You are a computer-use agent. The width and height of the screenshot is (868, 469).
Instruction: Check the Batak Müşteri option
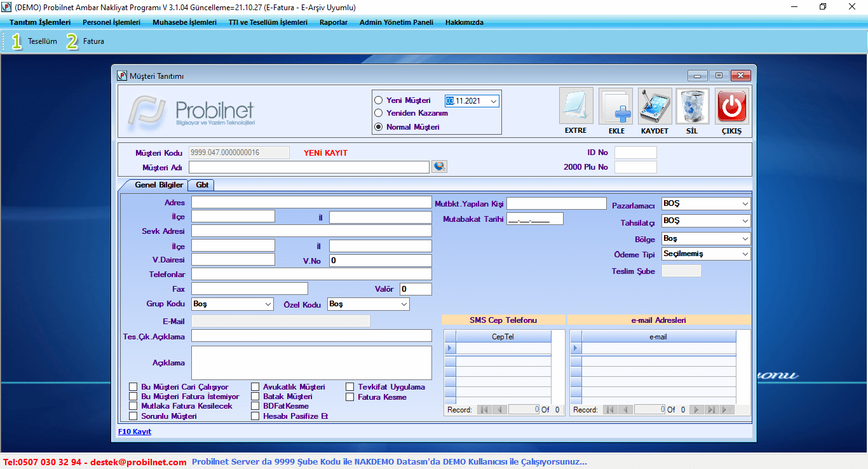255,397
